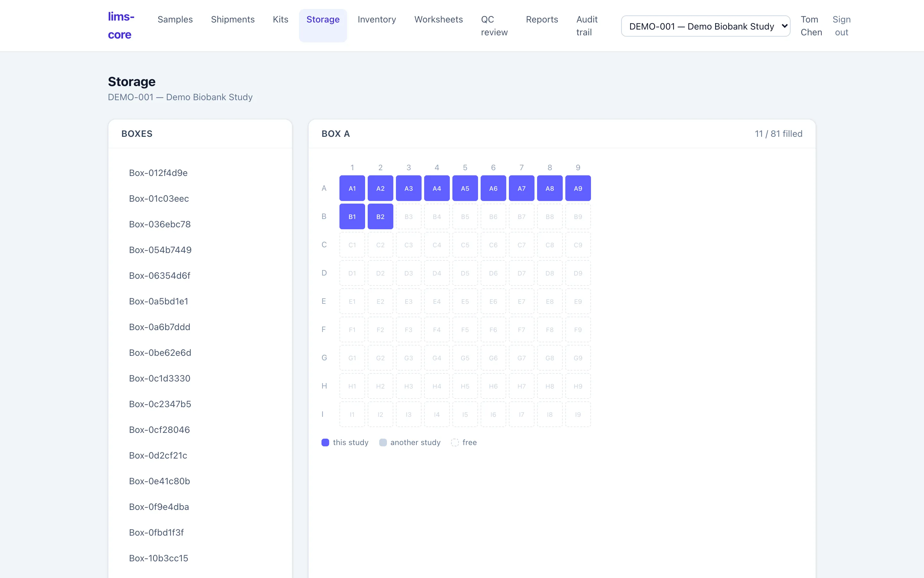The image size is (924, 578).
Task: Click filled slot B1
Action: pyautogui.click(x=352, y=216)
